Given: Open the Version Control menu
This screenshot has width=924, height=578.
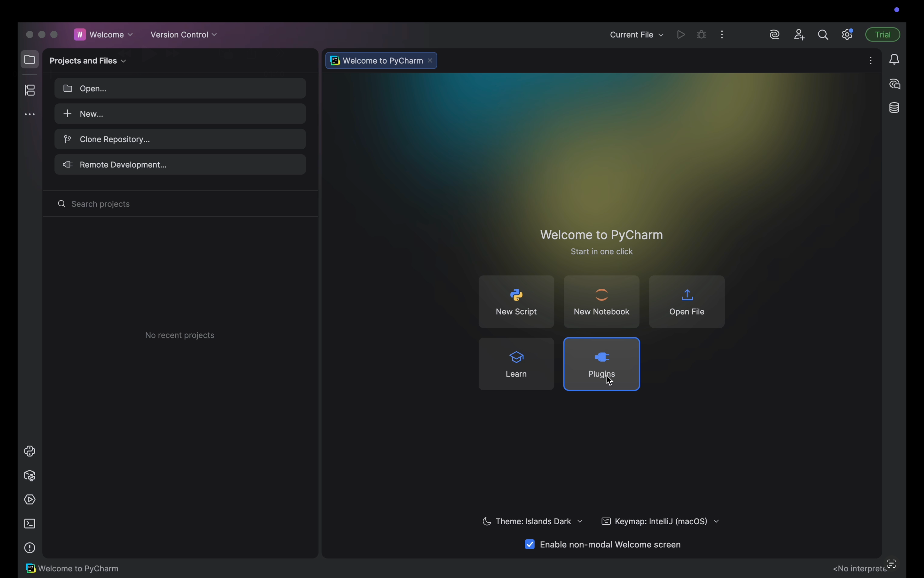Looking at the screenshot, I should [x=184, y=35].
